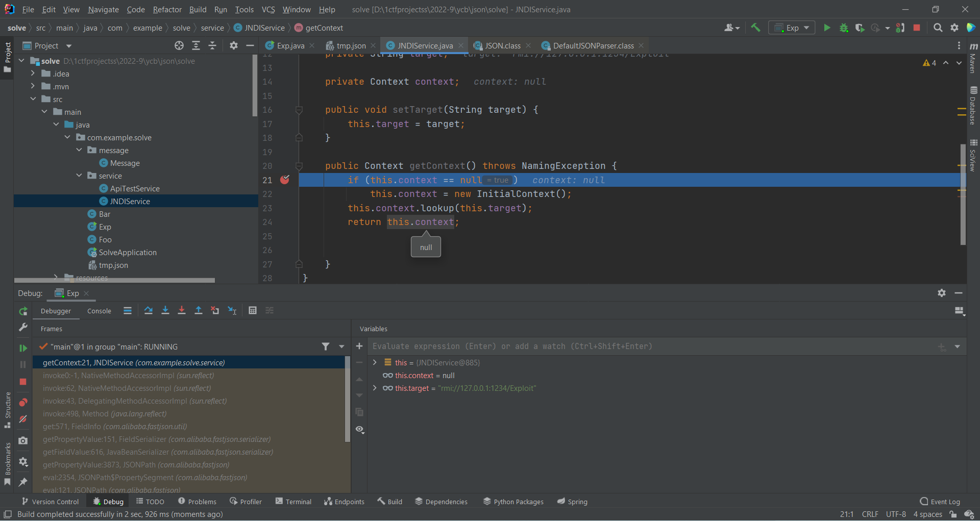Click the Debug bug icon in toolbar

tap(844, 28)
